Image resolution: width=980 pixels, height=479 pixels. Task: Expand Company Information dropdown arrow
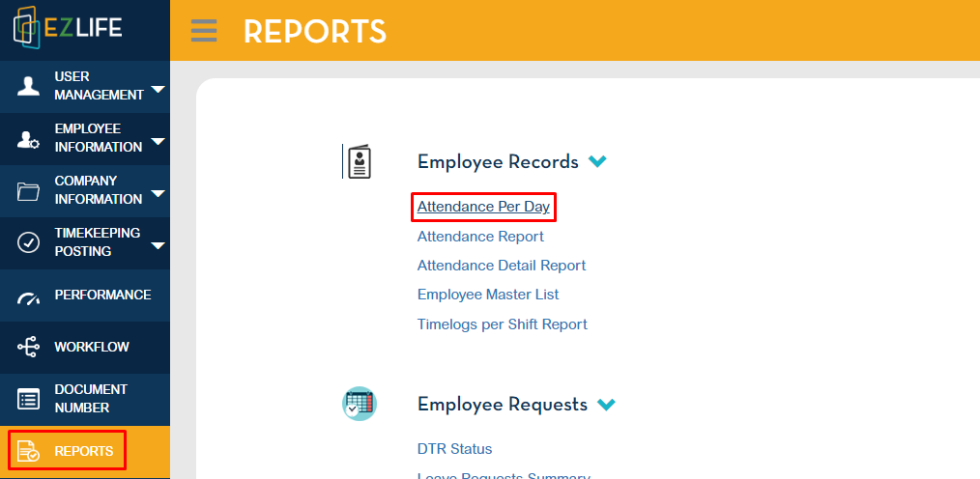159,193
